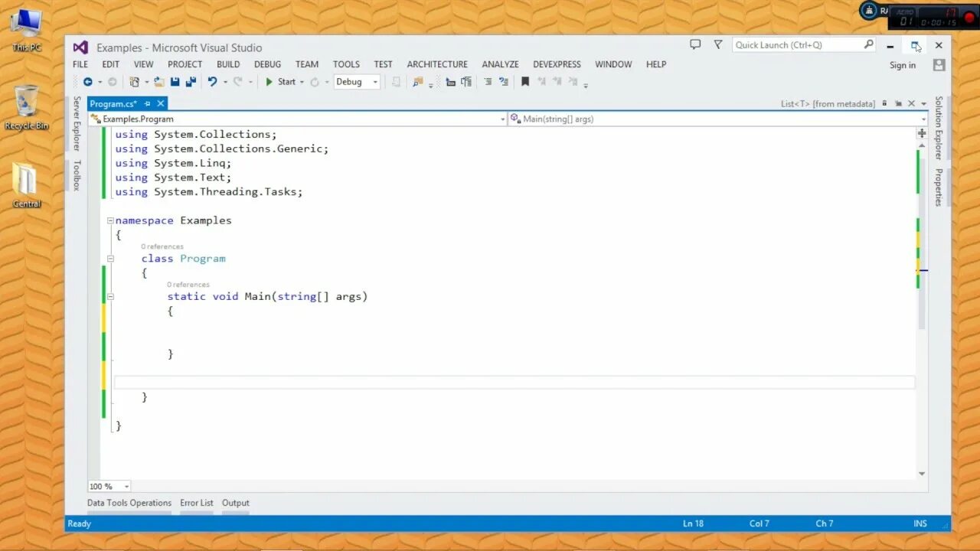Click the Undo arrow icon
This screenshot has width=980, height=551.
213,82
